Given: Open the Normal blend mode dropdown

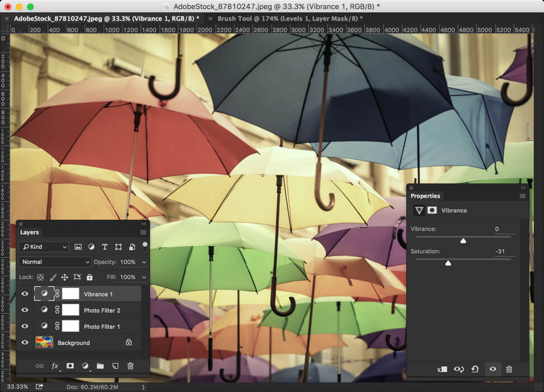Looking at the screenshot, I should pyautogui.click(x=55, y=262).
